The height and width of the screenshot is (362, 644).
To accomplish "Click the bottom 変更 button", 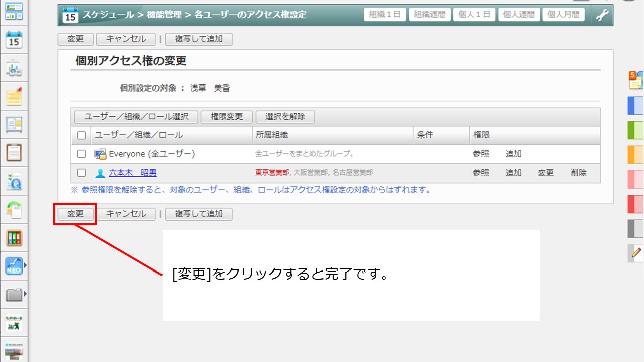I will click(x=75, y=214).
